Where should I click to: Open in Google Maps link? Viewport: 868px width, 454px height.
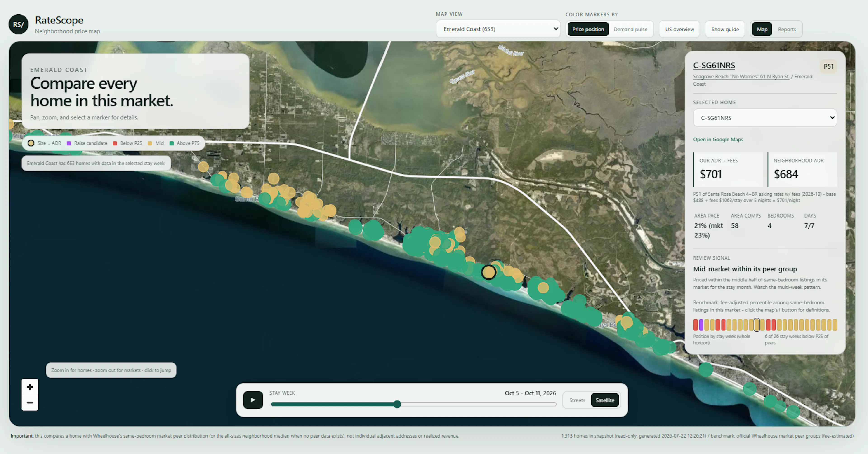tap(718, 139)
